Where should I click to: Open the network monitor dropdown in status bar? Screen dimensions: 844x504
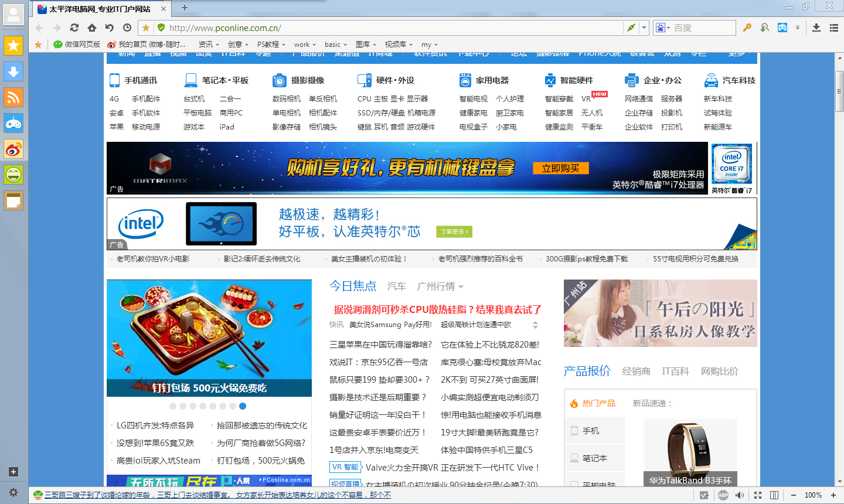coord(705,495)
